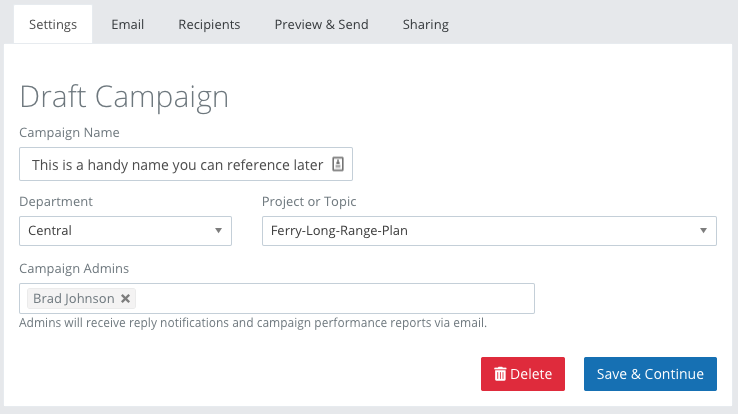Go to the Preview & Send tab

(x=321, y=24)
